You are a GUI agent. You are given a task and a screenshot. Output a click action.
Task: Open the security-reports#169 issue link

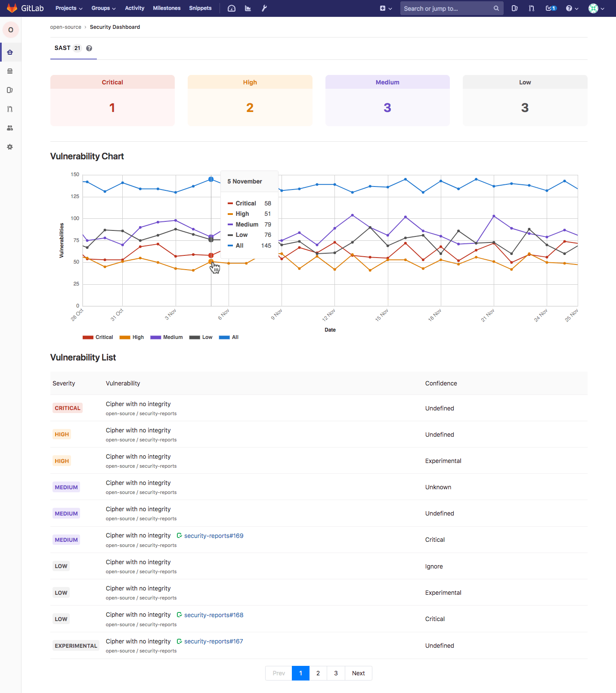[214, 536]
